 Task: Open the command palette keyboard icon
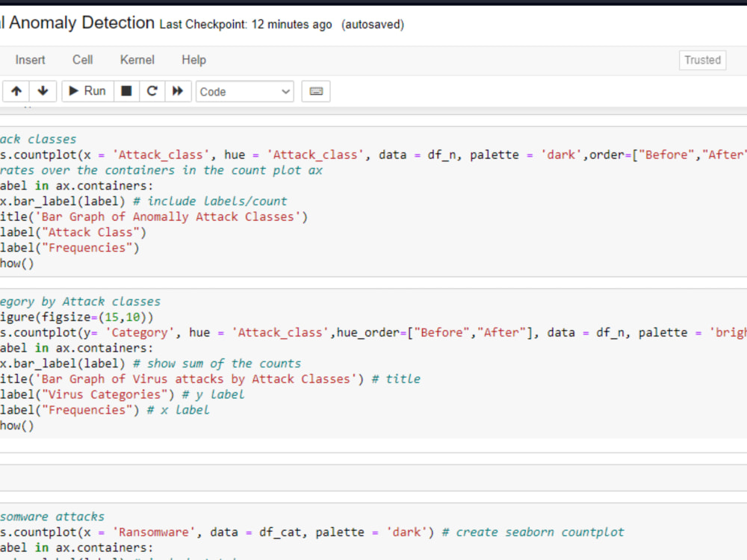pos(315,90)
